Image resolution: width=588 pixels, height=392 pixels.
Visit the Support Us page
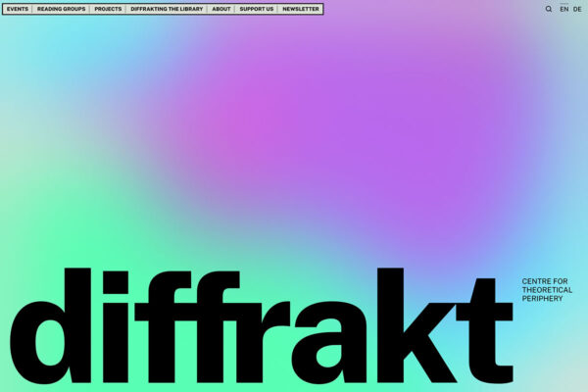click(x=257, y=9)
